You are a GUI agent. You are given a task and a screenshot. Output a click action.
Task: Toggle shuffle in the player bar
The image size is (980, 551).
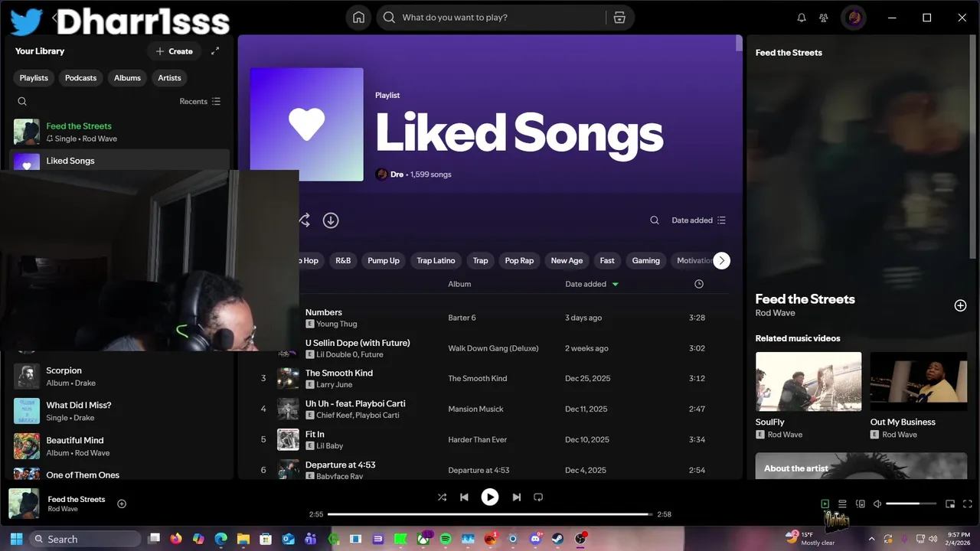(x=442, y=497)
